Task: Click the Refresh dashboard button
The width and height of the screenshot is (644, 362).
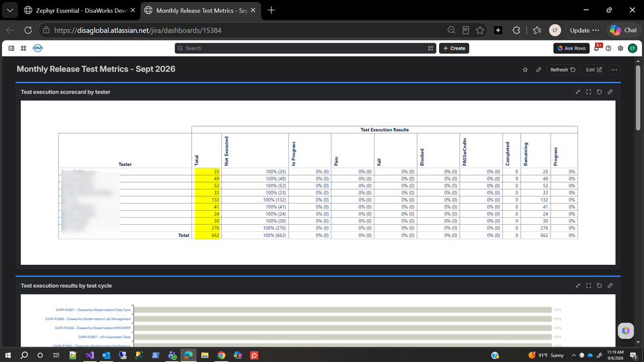Action: (x=563, y=70)
